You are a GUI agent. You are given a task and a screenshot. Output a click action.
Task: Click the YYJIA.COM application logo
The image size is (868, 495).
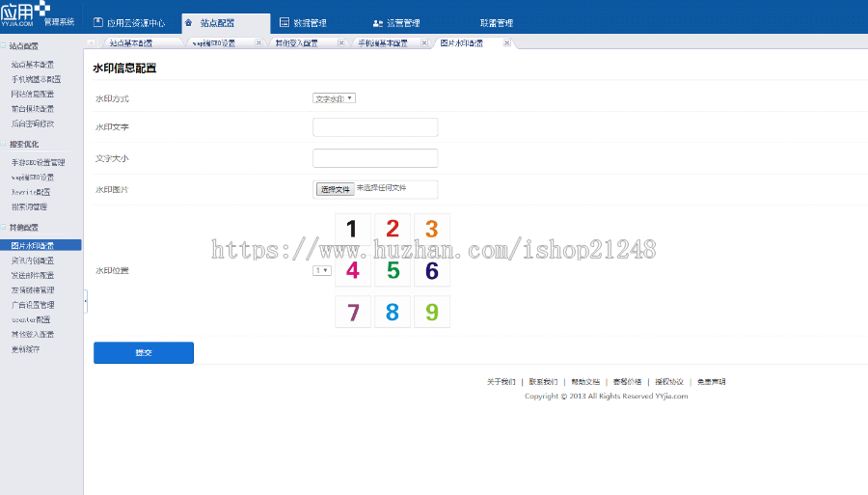point(25,14)
